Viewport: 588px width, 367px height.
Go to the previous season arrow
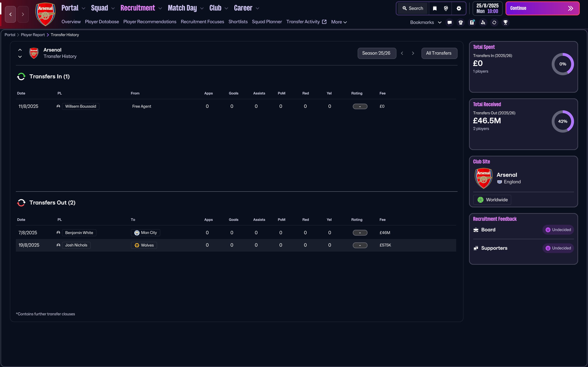point(402,53)
